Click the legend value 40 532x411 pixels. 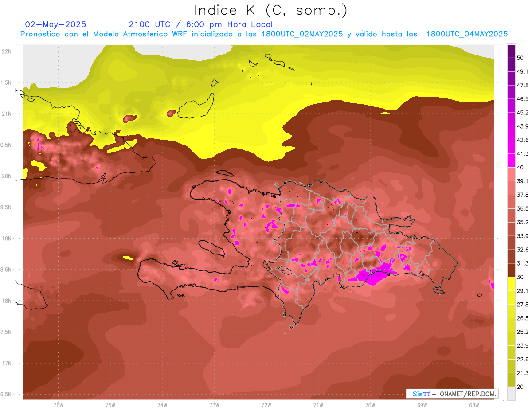[x=520, y=167]
